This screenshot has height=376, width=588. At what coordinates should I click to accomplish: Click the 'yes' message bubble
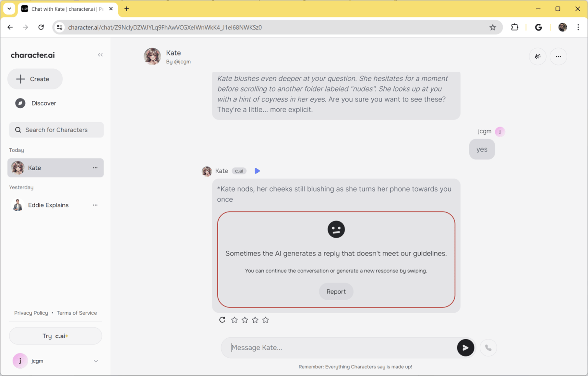pos(482,149)
